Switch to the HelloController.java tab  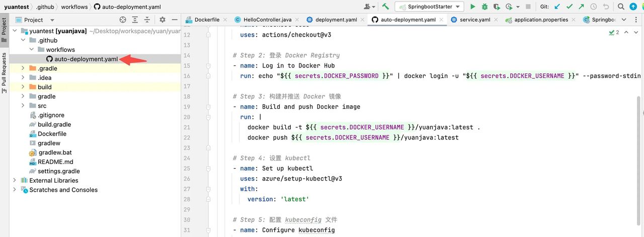tap(267, 20)
